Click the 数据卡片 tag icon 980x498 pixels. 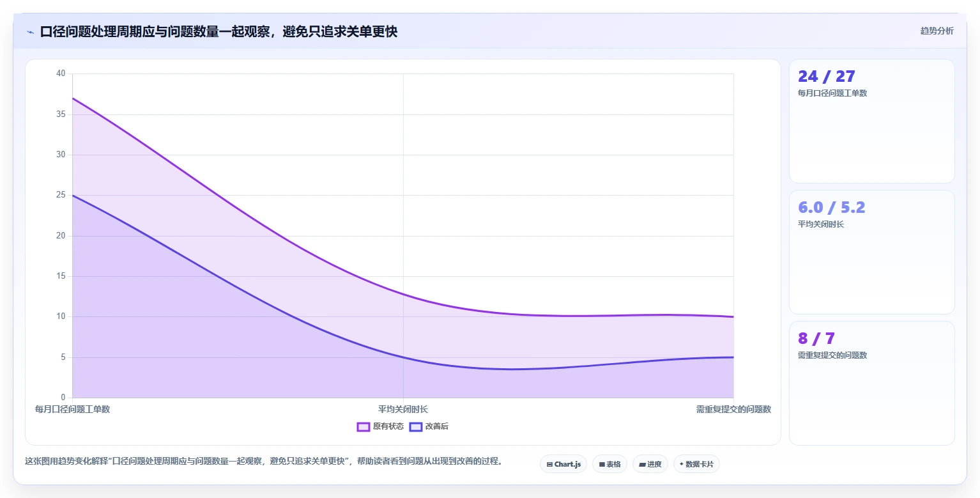pyautogui.click(x=682, y=464)
